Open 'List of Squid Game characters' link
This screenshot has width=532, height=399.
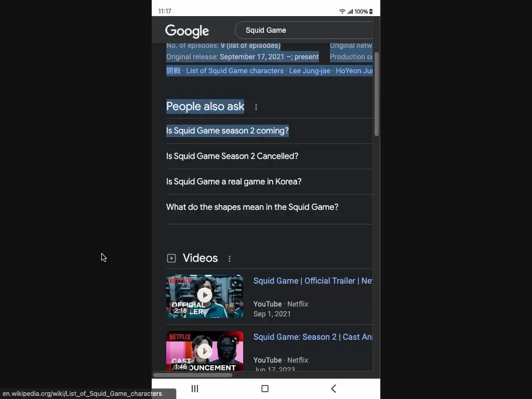[235, 71]
